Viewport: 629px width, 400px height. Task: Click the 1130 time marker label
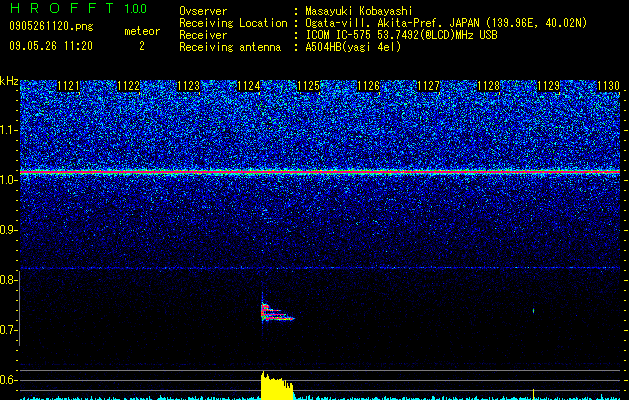(608, 86)
